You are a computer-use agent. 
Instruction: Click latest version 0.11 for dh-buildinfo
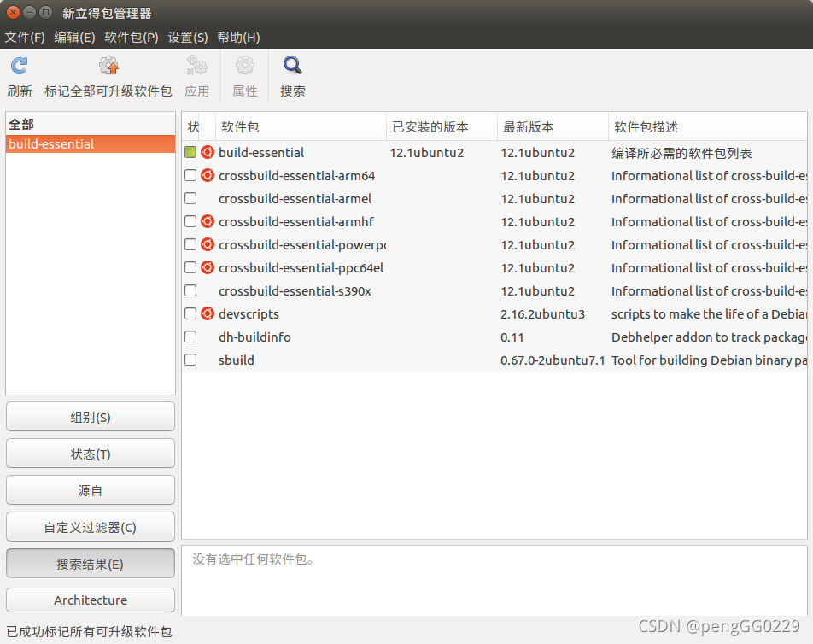512,337
